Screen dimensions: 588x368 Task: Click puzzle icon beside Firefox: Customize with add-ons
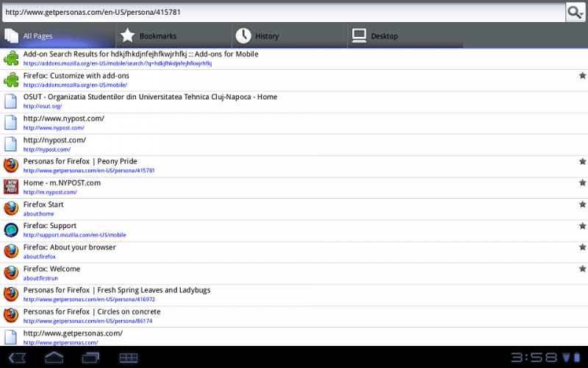click(x=11, y=79)
